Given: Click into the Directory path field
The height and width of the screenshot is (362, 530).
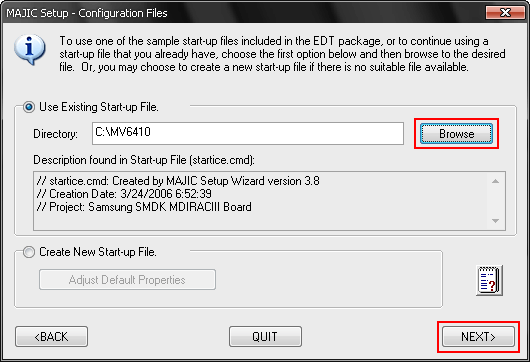Looking at the screenshot, I should [248, 134].
